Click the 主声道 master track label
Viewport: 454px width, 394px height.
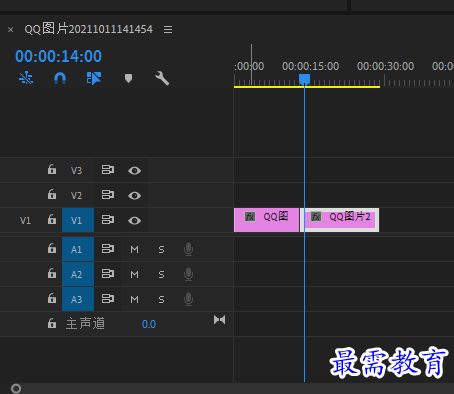[x=85, y=323]
